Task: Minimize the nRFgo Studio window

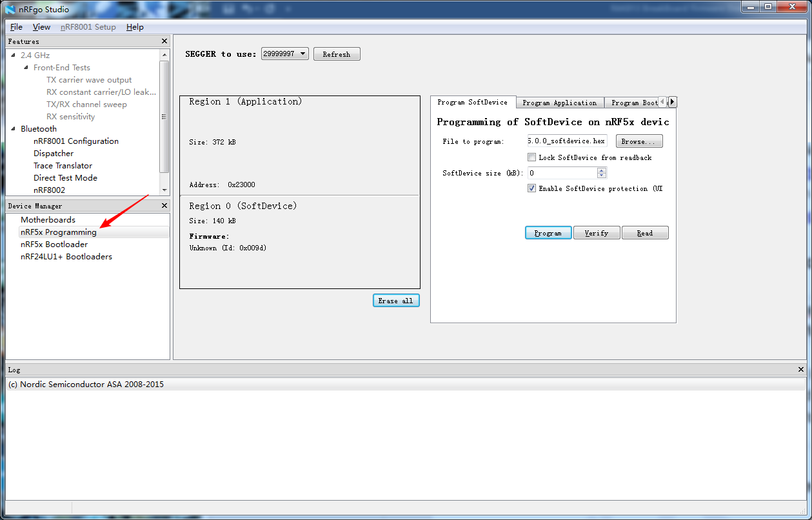Action: 751,7
